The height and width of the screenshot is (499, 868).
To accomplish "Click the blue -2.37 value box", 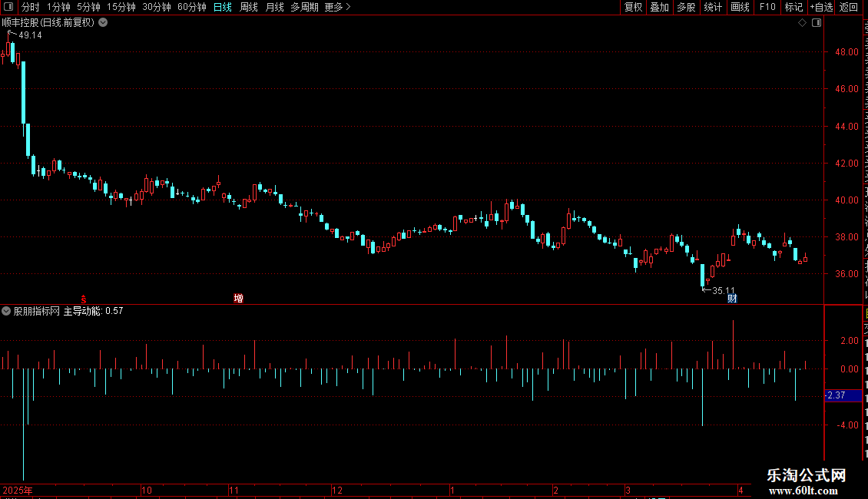I will 843,395.
